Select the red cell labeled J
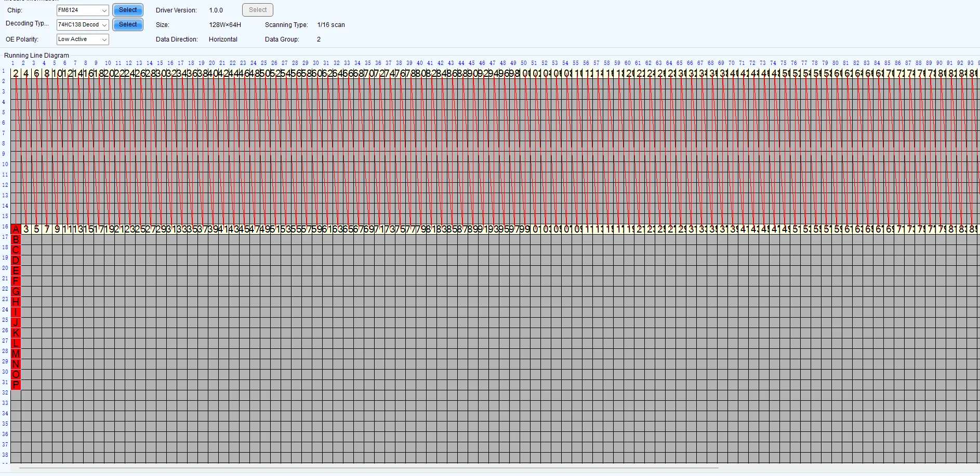980x476 pixels. pyautogui.click(x=16, y=322)
